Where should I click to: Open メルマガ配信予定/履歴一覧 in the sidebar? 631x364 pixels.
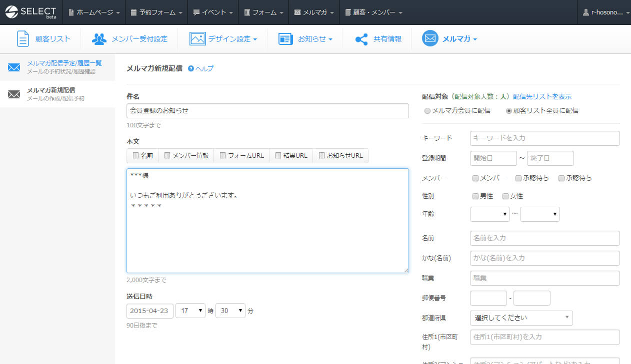tap(64, 63)
